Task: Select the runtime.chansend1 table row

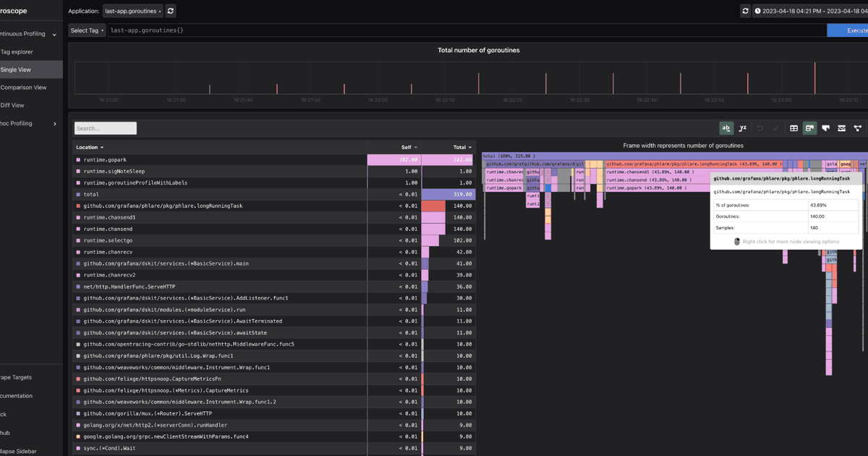Action: (x=275, y=217)
